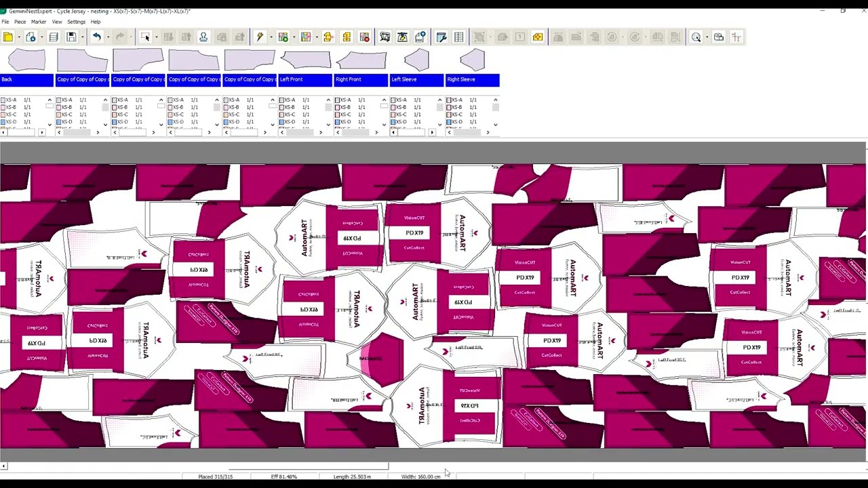The width and height of the screenshot is (868, 488).
Task: Open dropdown arrow next to open folder icon
Action: click(x=18, y=37)
